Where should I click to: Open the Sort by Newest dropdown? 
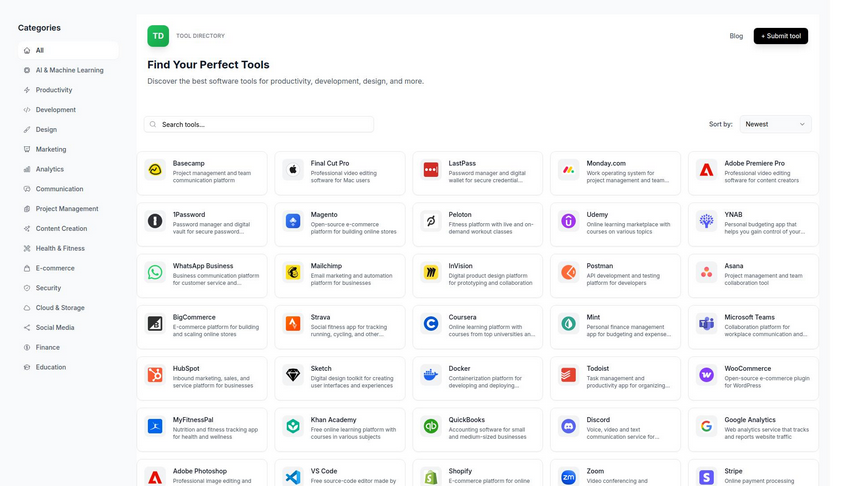(x=775, y=124)
